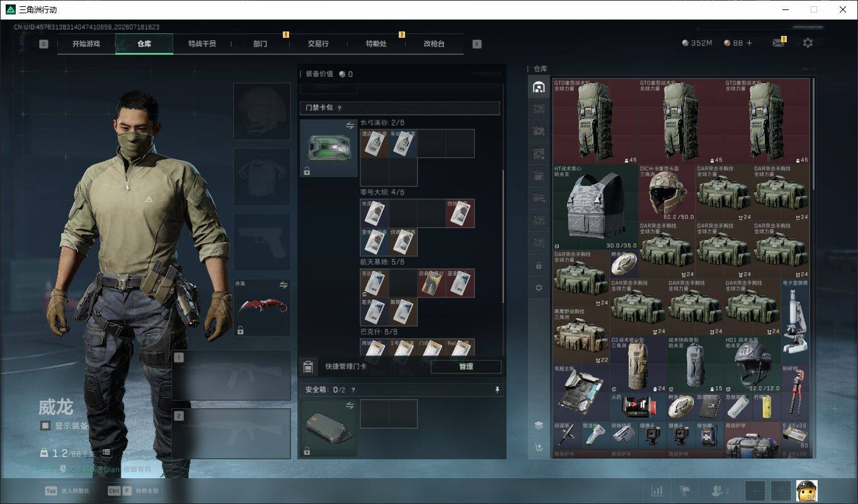
Task: Click the 门禁卡包 help question mark
Action: point(340,108)
